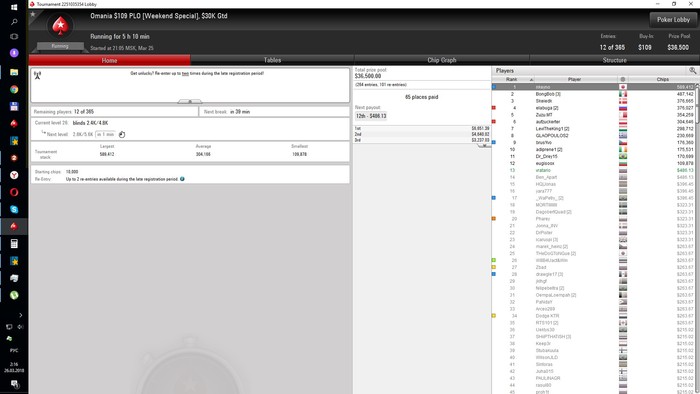Click the PokerStars spade logo
The height and width of the screenshot is (394, 700).
pos(60,26)
